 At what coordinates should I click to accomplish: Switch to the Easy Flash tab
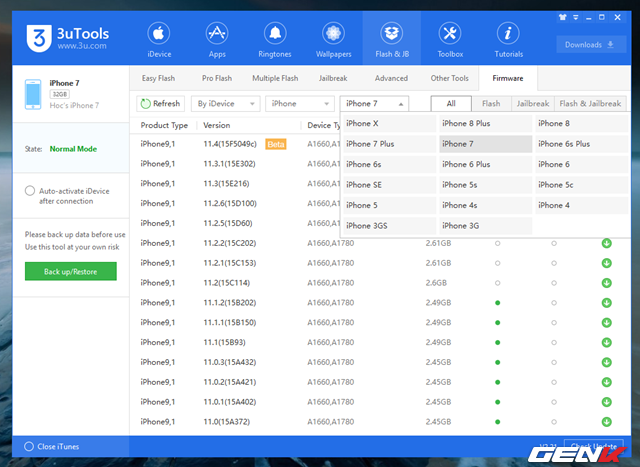158,78
